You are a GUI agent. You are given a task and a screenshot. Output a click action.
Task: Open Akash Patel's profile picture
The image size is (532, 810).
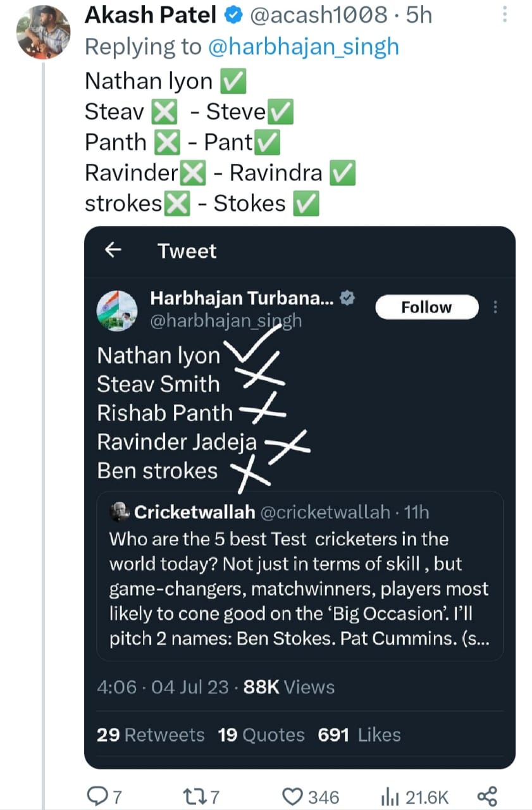click(43, 32)
